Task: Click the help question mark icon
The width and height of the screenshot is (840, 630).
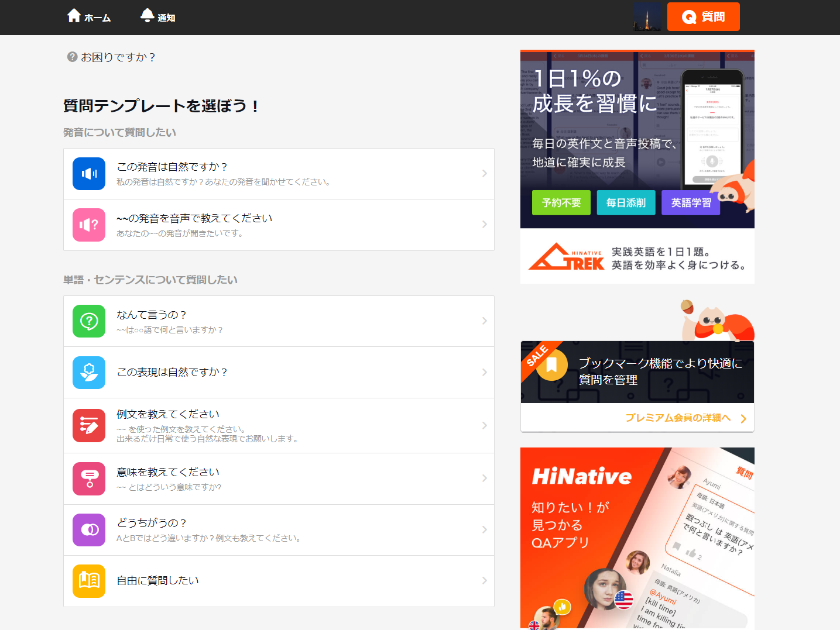Action: click(73, 57)
